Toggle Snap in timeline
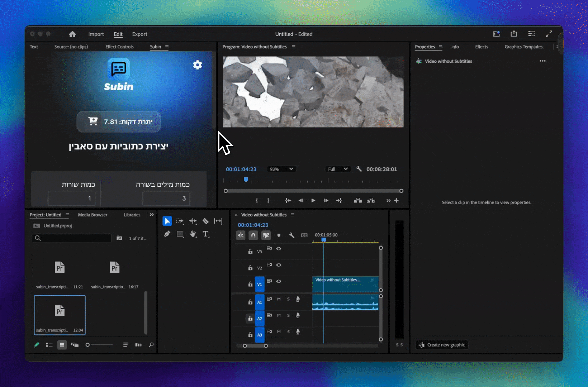 coord(253,235)
